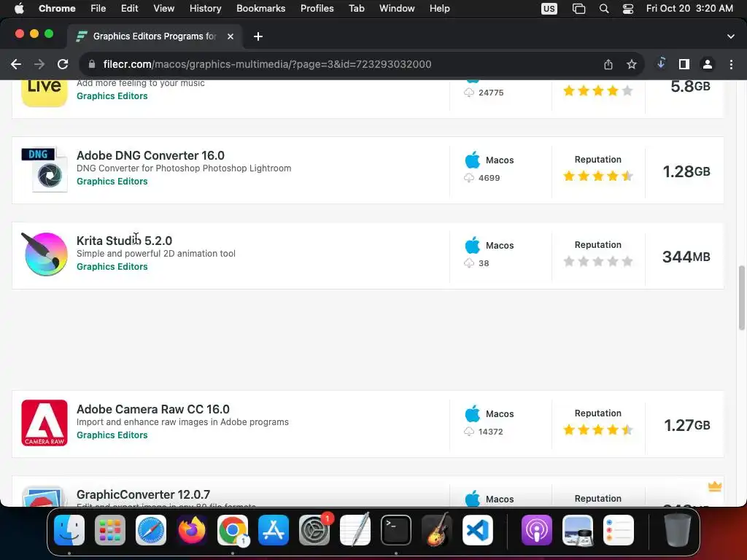Click the download cloud icon beside 14372

pyautogui.click(x=469, y=432)
